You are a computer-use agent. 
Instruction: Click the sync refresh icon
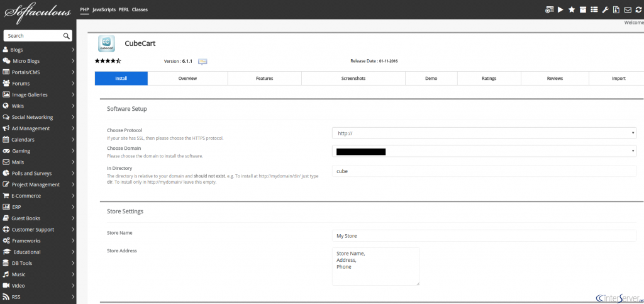tap(638, 10)
